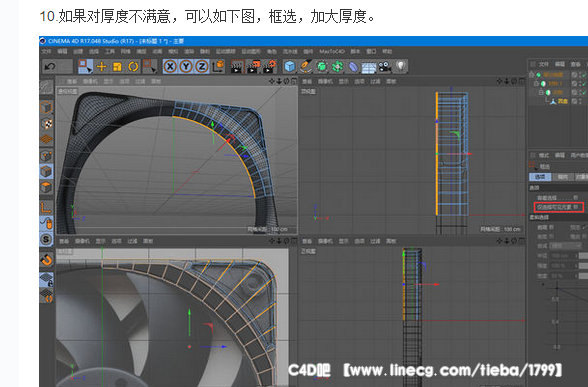The height and width of the screenshot is (387, 588).
Task: Toggle first object's green enable checkmark
Action: [584, 75]
